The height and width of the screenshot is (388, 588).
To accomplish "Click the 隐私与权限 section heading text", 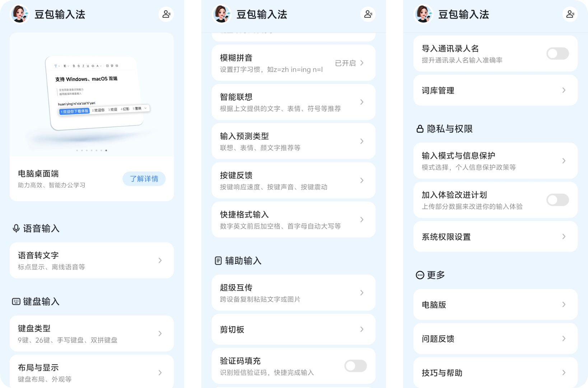I will pyautogui.click(x=450, y=129).
